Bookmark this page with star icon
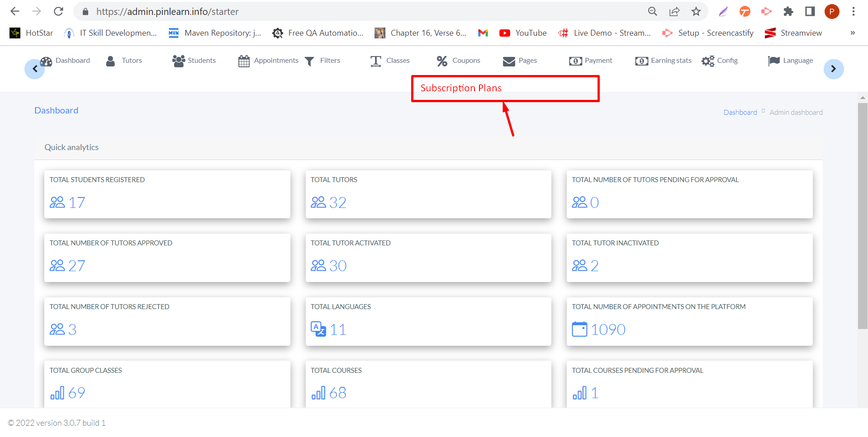Screen dimensions: 868x437 tap(696, 11)
